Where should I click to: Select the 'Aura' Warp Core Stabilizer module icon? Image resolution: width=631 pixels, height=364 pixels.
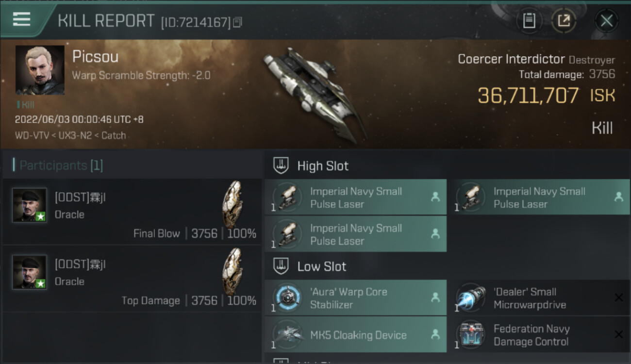pyautogui.click(x=288, y=298)
